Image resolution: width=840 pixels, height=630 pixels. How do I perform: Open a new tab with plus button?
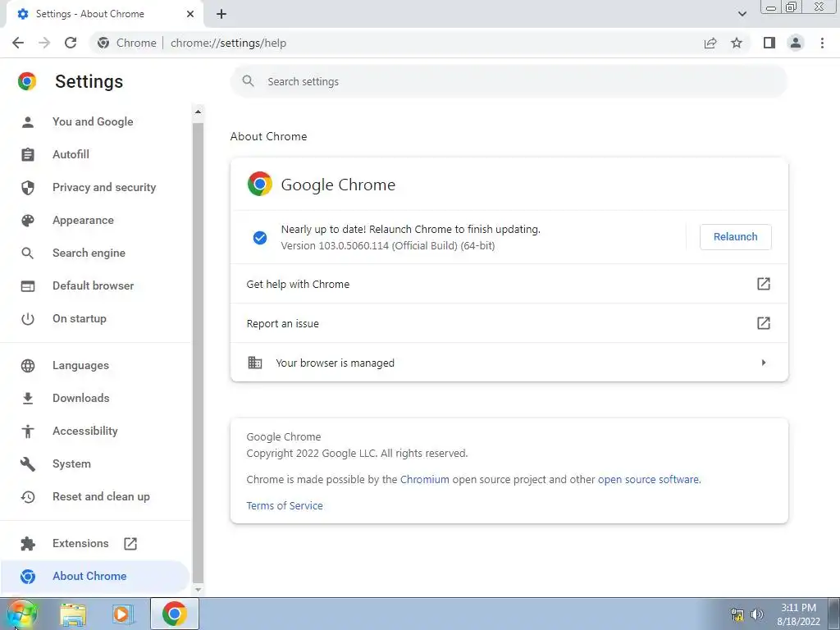tap(221, 14)
